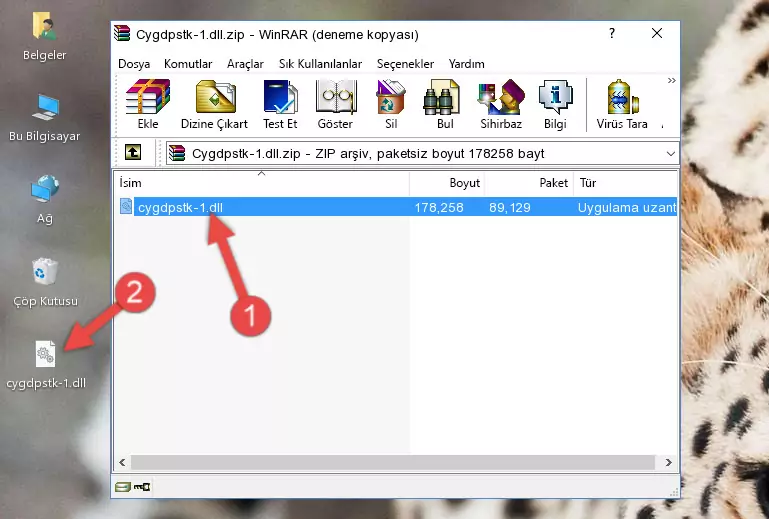Click the dll file icon in list row
Viewport: 769px width, 519px height.
(x=126, y=207)
